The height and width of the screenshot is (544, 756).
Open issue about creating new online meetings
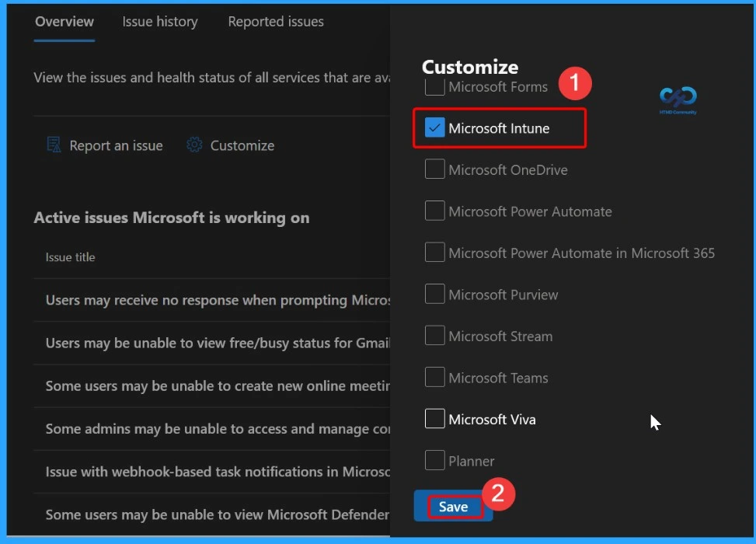pos(218,385)
